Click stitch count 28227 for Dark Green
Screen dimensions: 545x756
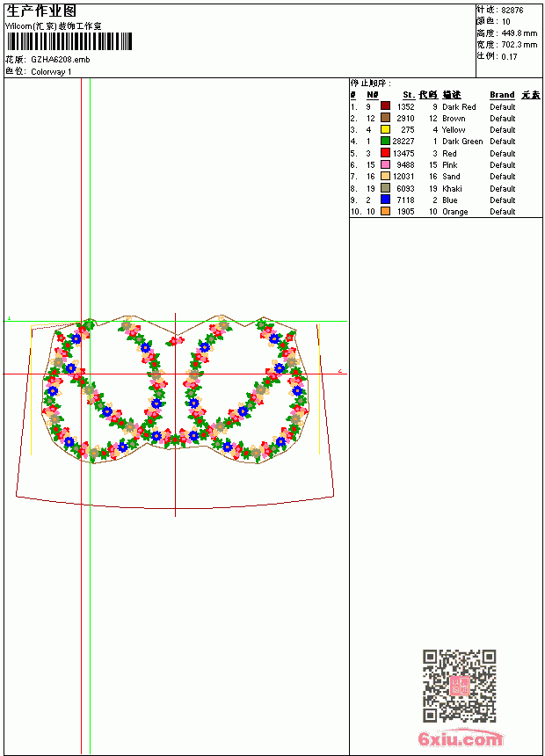[403, 142]
